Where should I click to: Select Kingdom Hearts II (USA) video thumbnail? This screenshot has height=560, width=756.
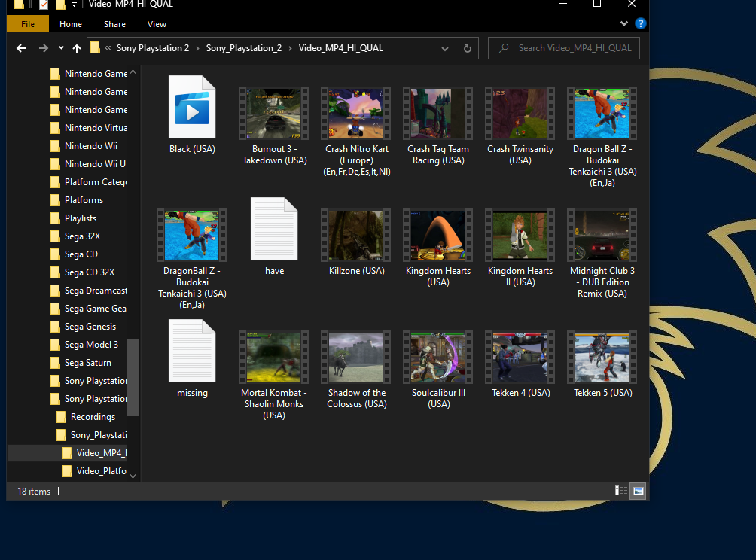520,235
